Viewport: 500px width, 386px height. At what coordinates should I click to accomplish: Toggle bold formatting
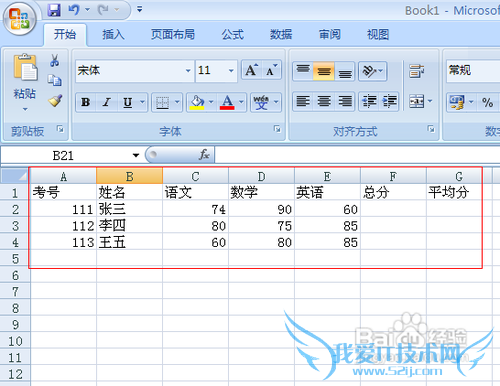pyautogui.click(x=86, y=102)
